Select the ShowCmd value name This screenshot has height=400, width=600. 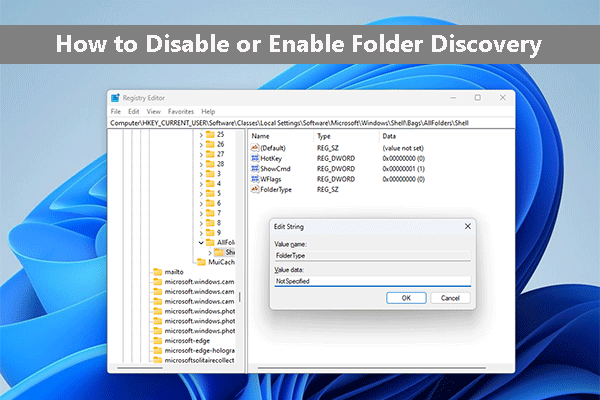pos(276,169)
